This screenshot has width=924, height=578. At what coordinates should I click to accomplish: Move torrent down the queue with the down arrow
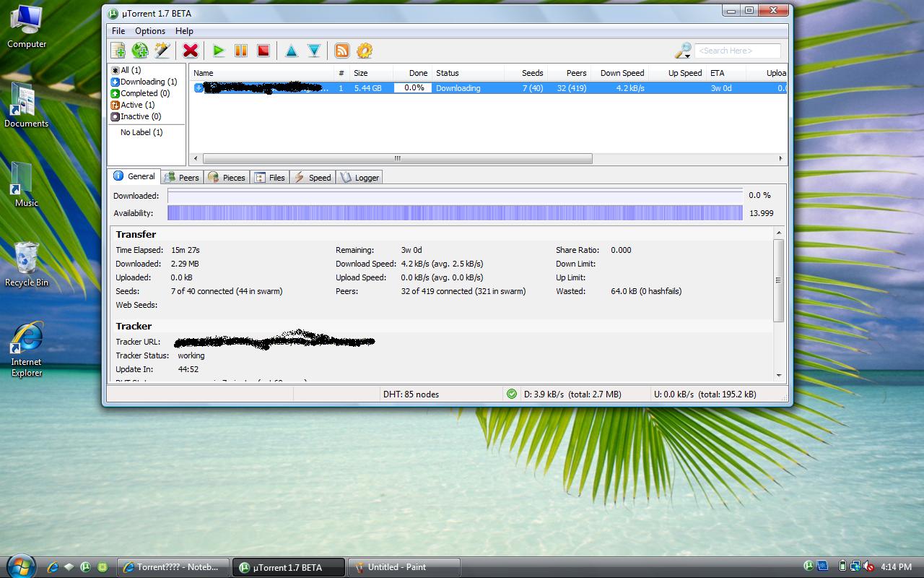(314, 51)
